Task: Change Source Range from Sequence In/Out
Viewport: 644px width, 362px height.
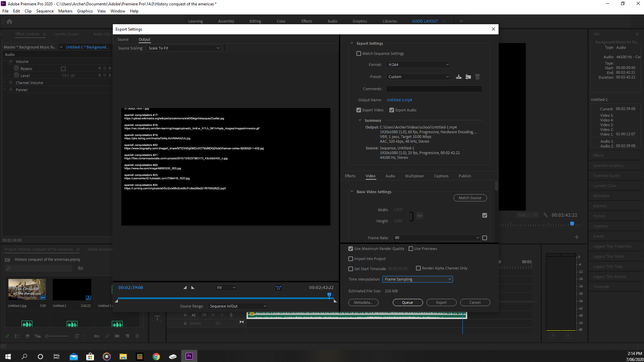Action: coord(237,306)
